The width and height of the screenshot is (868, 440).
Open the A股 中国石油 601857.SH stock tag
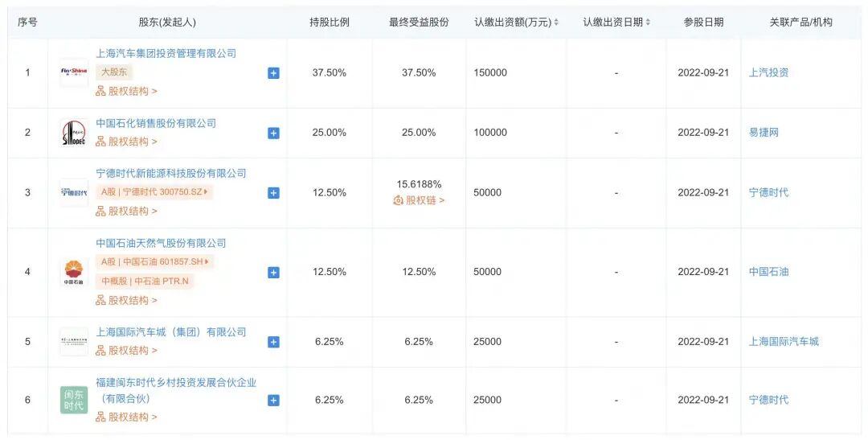[x=154, y=261]
